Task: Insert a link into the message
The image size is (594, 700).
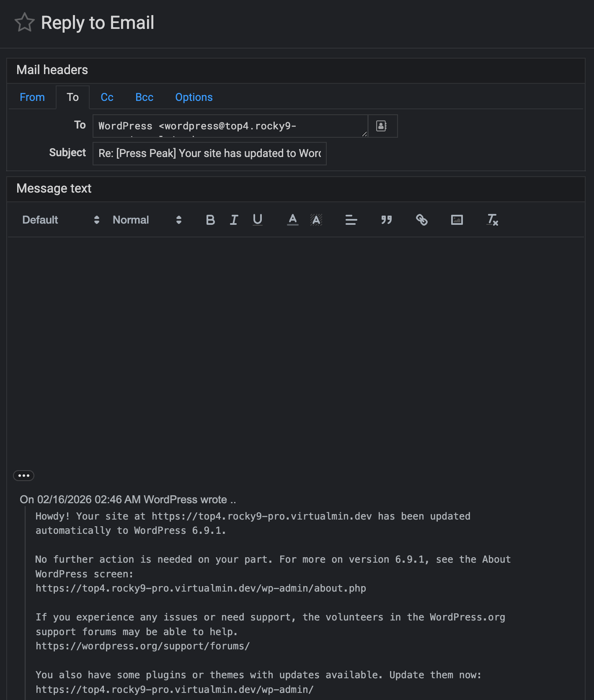Action: click(x=421, y=220)
